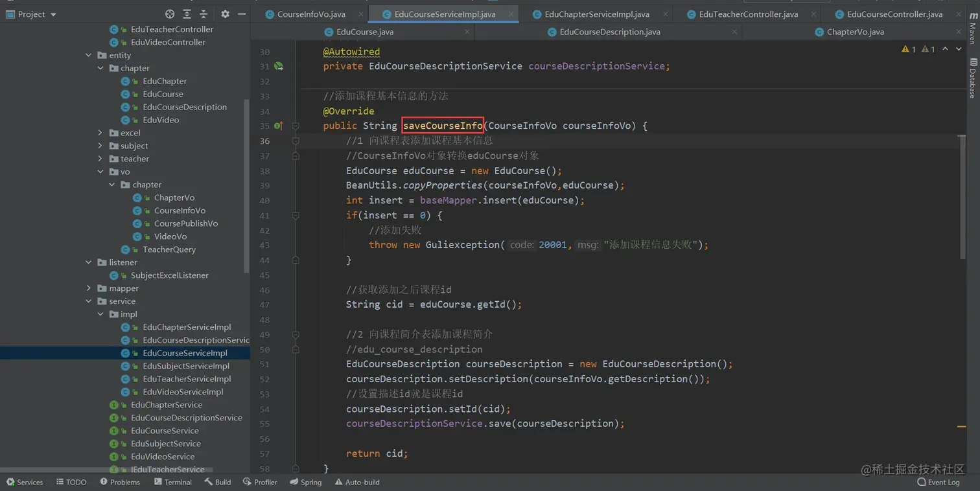The image size is (980, 491).
Task: Collapse the listener folder
Action: (89, 262)
